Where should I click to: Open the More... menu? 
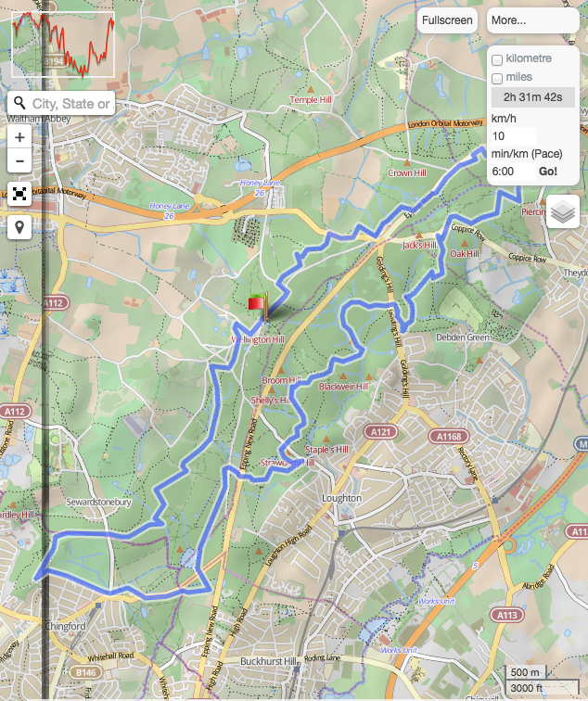[532, 20]
